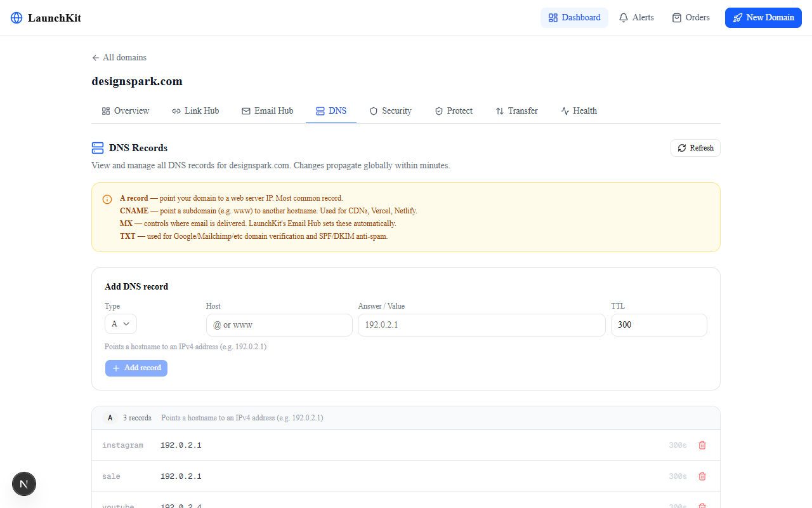Click the Answer / Value input field
The image size is (812, 508).
481,324
